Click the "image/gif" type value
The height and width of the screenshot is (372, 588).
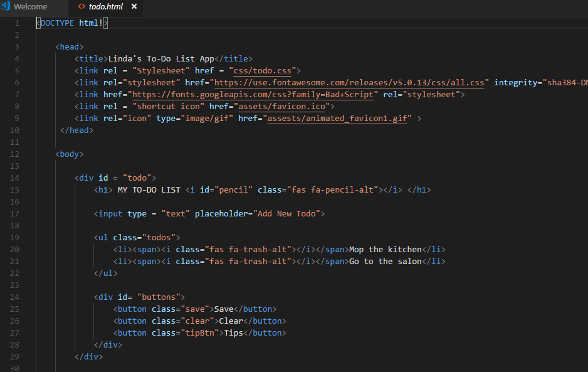207,119
